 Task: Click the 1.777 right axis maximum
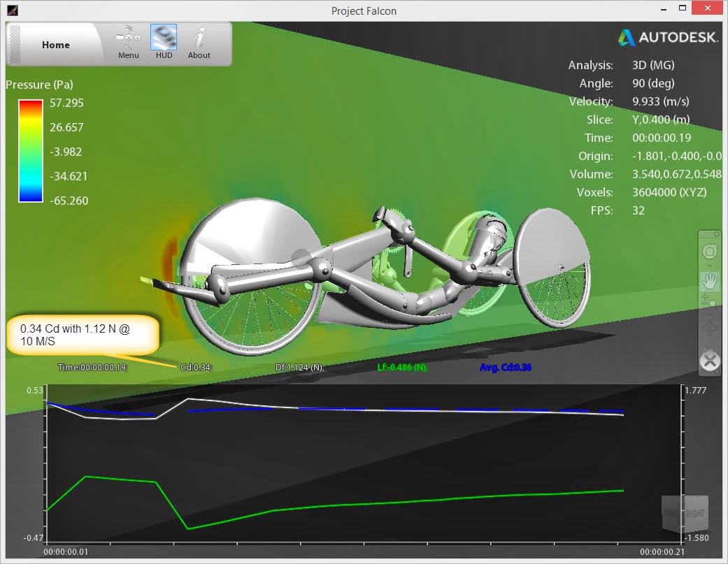pyautogui.click(x=696, y=391)
